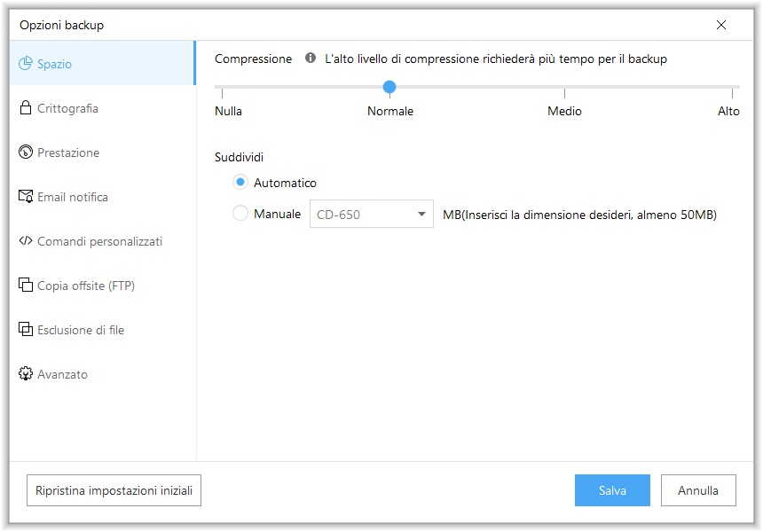This screenshot has width=763, height=532.
Task: Click the Spazio pie chart icon
Action: point(26,64)
